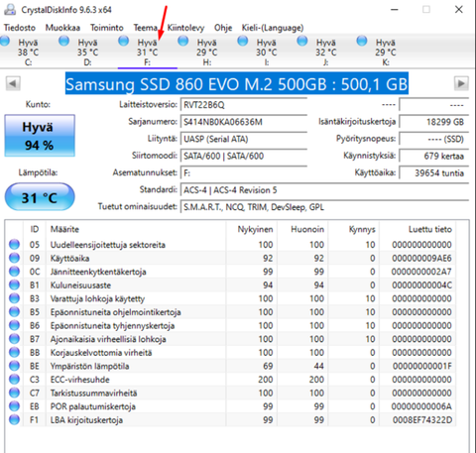Open the Ohje menu
Screen dimensions: 476x453
(x=223, y=28)
